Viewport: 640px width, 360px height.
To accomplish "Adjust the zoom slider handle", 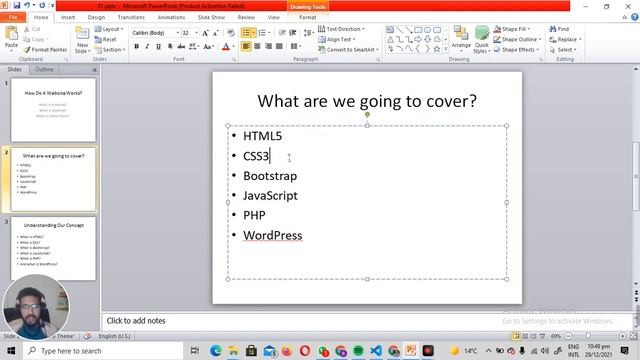I will tap(588, 336).
